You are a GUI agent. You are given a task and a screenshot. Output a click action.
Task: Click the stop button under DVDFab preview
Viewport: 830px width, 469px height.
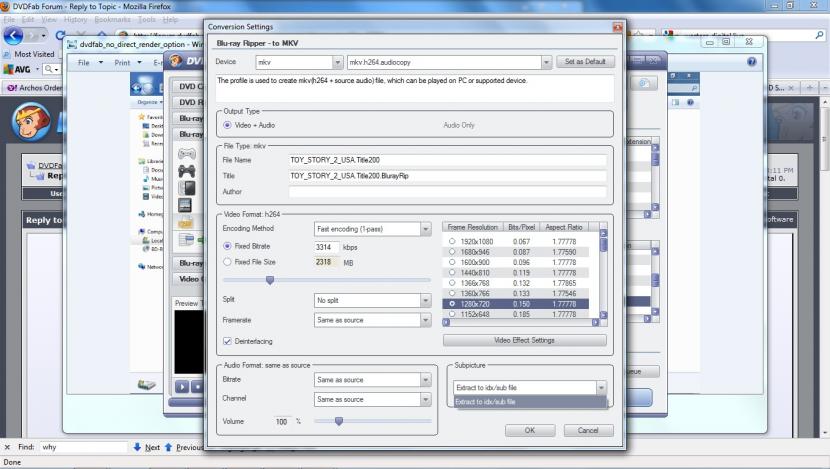click(197, 387)
